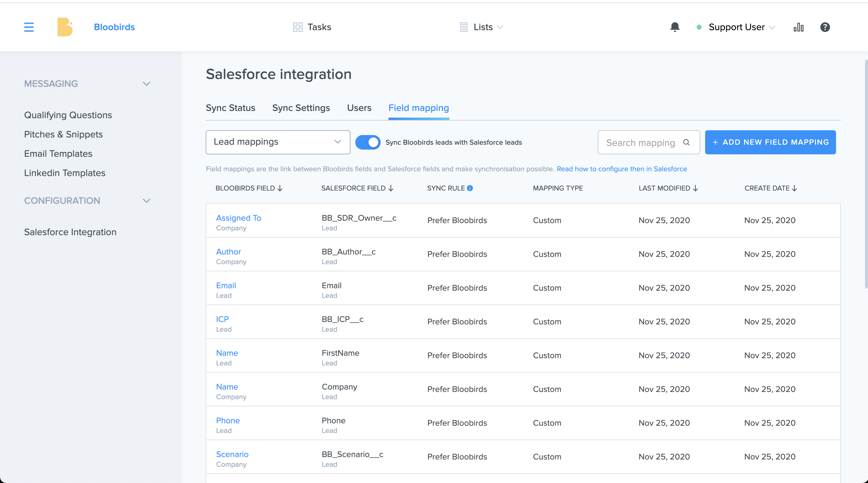Open Linkedin Templates in sidebar
This screenshot has width=868, height=483.
(x=65, y=173)
